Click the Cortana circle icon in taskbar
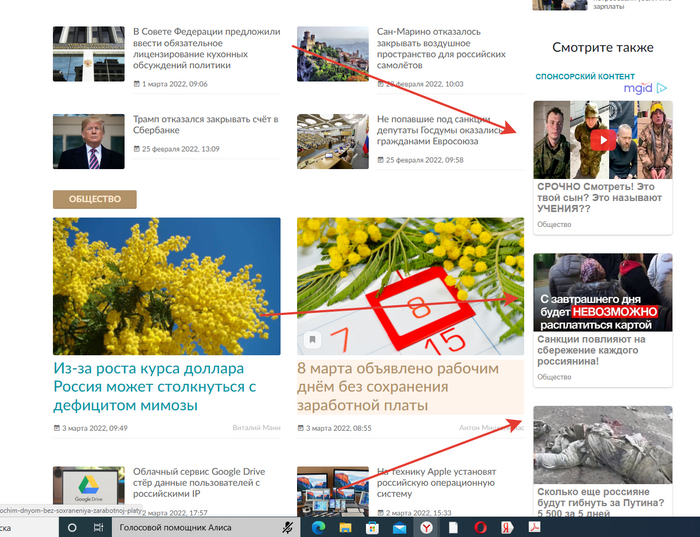The width and height of the screenshot is (700, 537). (72, 528)
